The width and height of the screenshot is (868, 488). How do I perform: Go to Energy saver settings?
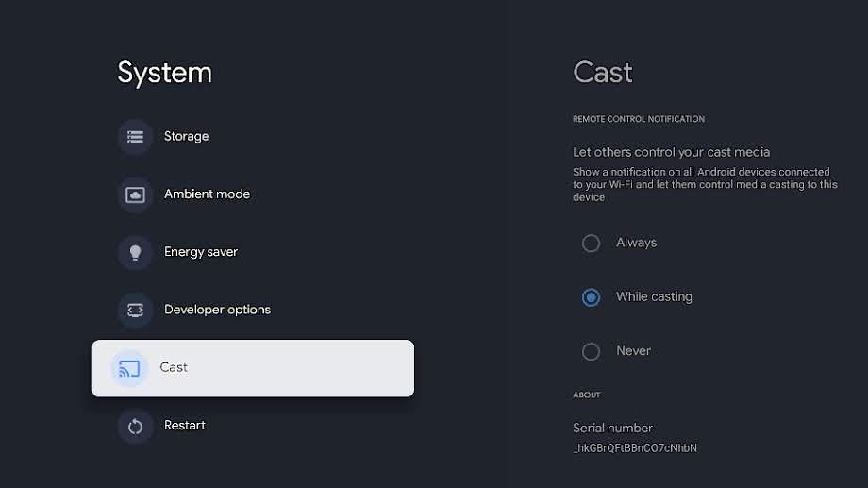point(201,252)
